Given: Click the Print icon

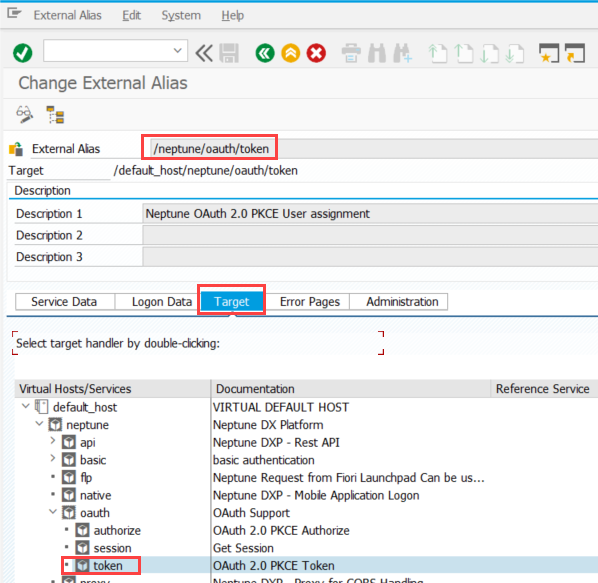Looking at the screenshot, I should pyautogui.click(x=351, y=53).
